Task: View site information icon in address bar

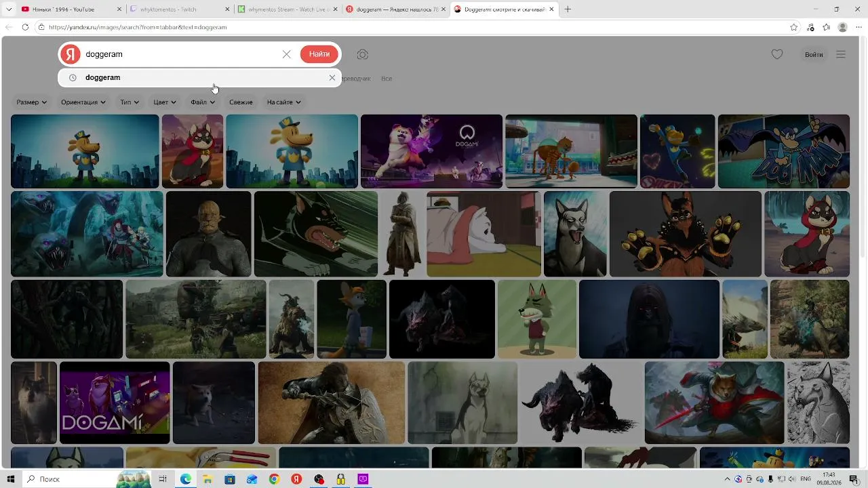Action: [41, 27]
